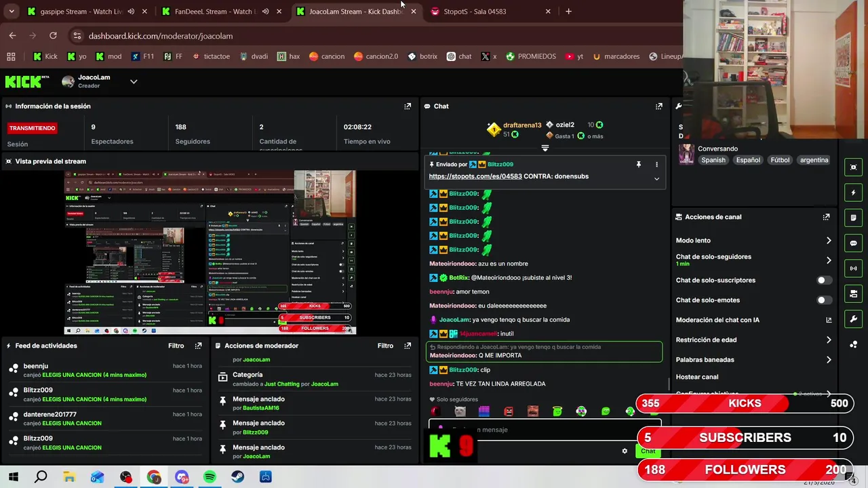Viewport: 868px width, 488px height.
Task: Expand Palabras baneadas settings
Action: (829, 360)
